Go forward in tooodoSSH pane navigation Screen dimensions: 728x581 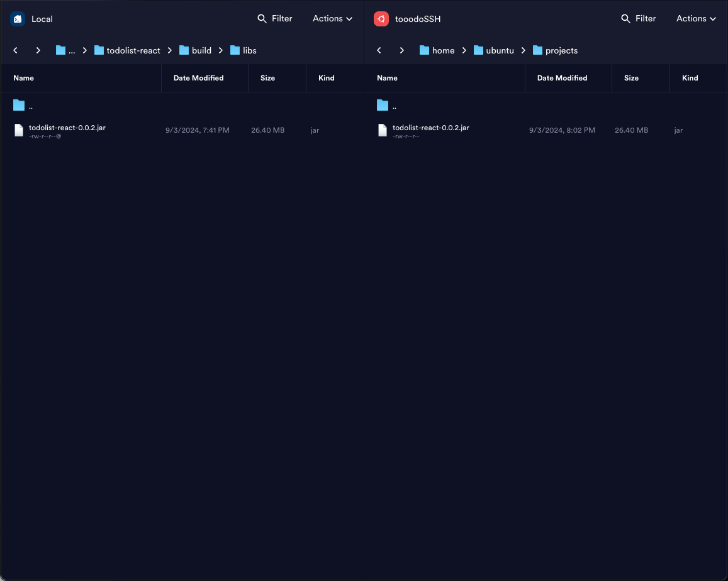[401, 50]
